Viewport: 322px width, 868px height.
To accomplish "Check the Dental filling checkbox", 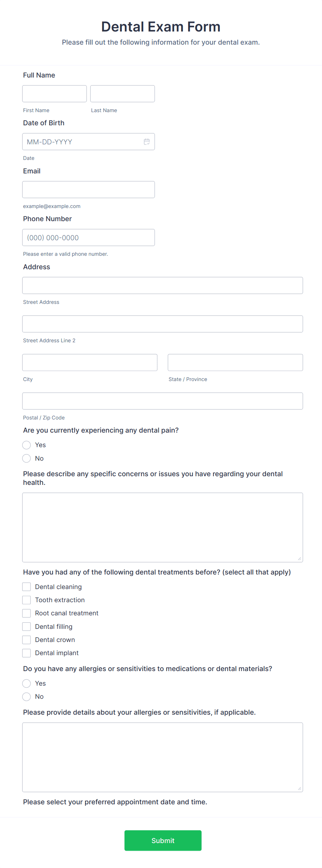I will tap(27, 626).
